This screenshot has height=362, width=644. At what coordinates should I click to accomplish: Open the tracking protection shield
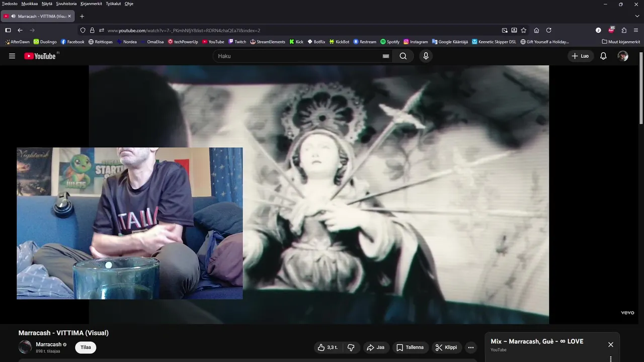click(83, 30)
